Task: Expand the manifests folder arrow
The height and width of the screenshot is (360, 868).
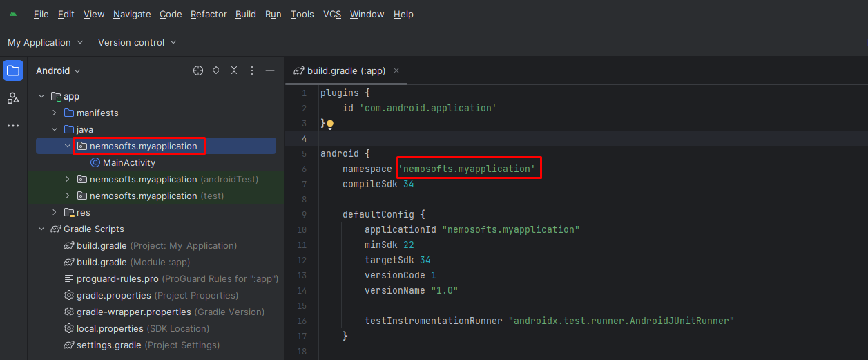Action: point(55,113)
